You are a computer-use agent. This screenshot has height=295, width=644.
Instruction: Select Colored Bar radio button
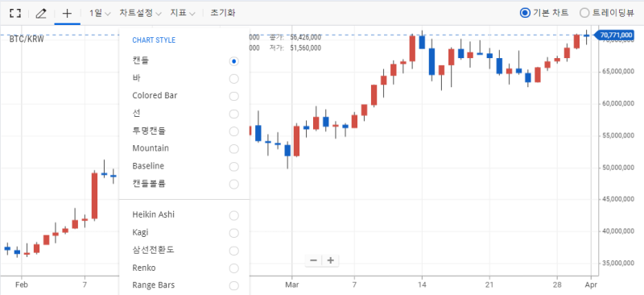point(233,96)
